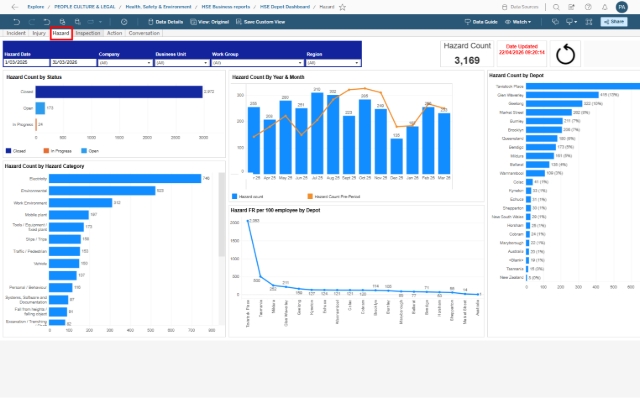Click the Hazard Date end field
The width and height of the screenshot is (640, 398).
tap(73, 62)
